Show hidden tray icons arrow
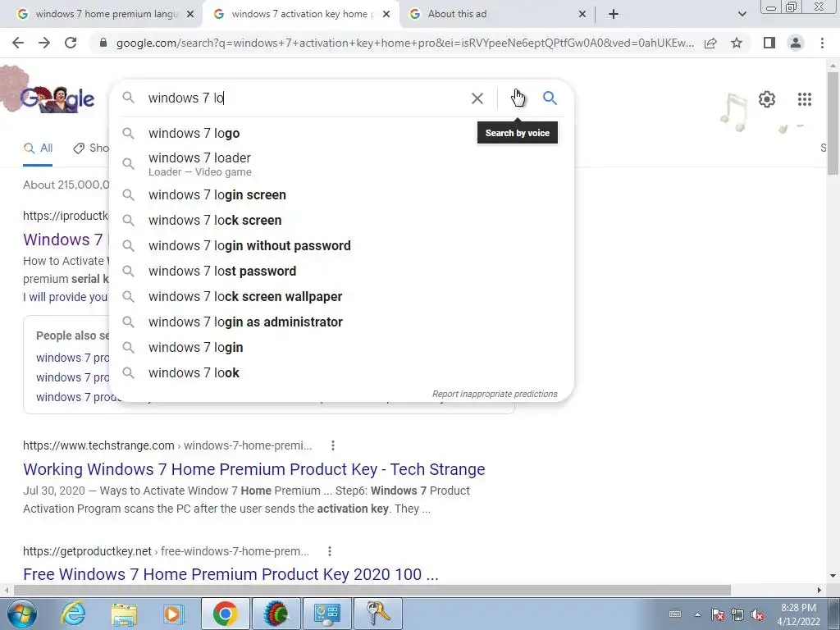This screenshot has height=630, width=840. pos(697,614)
